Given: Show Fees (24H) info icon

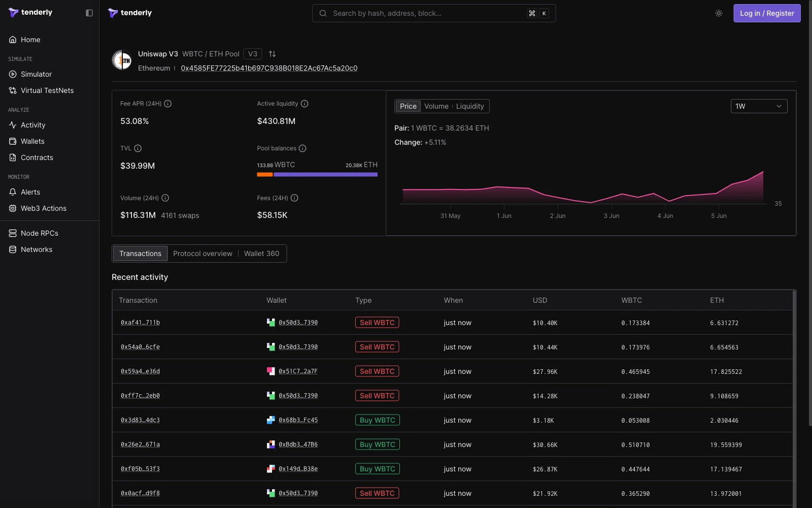Looking at the screenshot, I should (294, 198).
